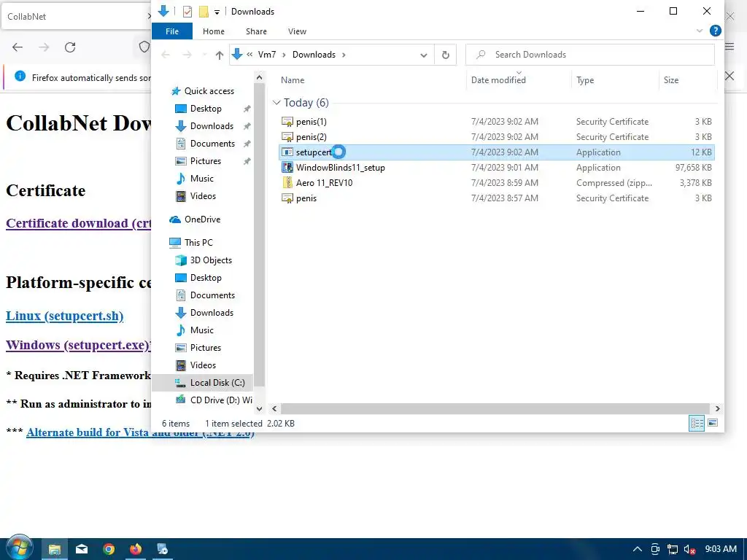747x560 pixels.
Task: Click File Explorer icon on taskbar
Action: point(54,549)
